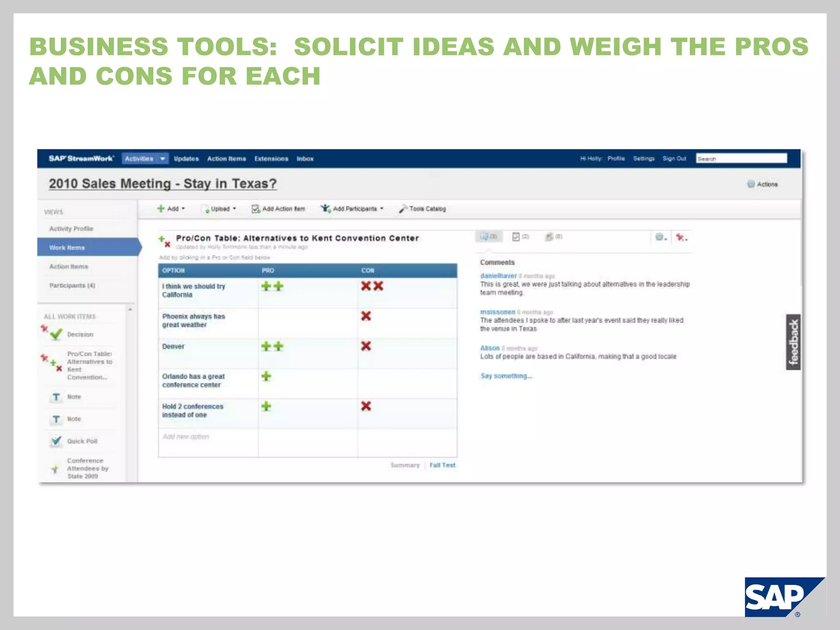This screenshot has width=840, height=630.
Task: Click the Full Text link
Action: 442,465
